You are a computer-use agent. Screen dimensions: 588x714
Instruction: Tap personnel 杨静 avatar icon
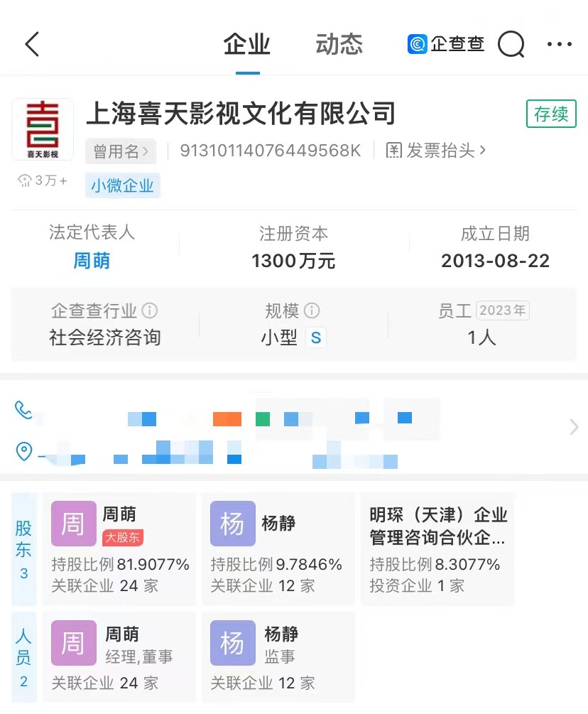point(232,643)
